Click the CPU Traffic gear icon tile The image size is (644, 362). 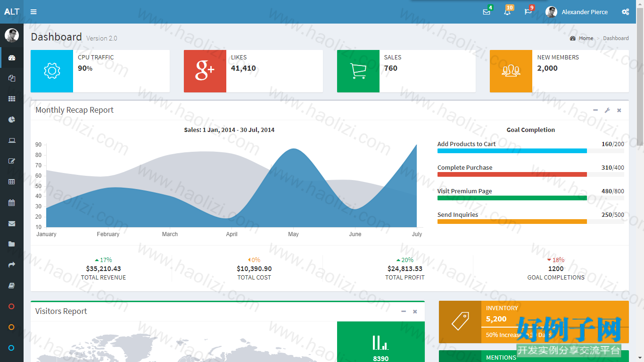pos(52,71)
